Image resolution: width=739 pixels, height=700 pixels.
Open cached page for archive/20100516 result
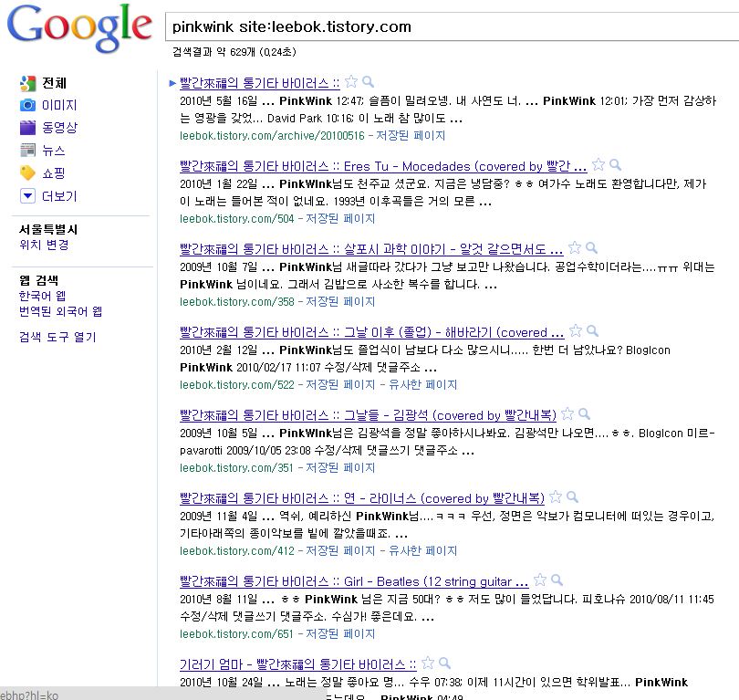click(411, 136)
